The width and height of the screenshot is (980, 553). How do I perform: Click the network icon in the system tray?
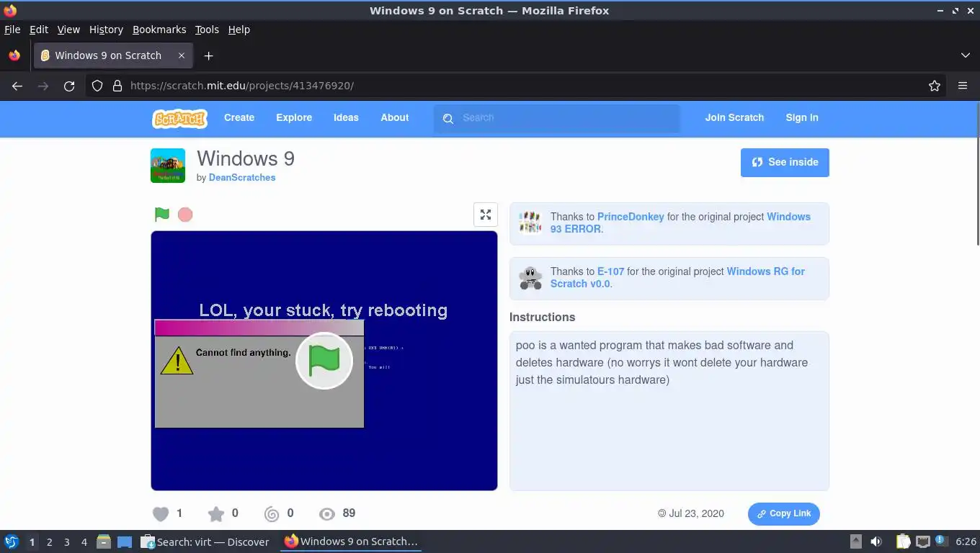coord(922,541)
